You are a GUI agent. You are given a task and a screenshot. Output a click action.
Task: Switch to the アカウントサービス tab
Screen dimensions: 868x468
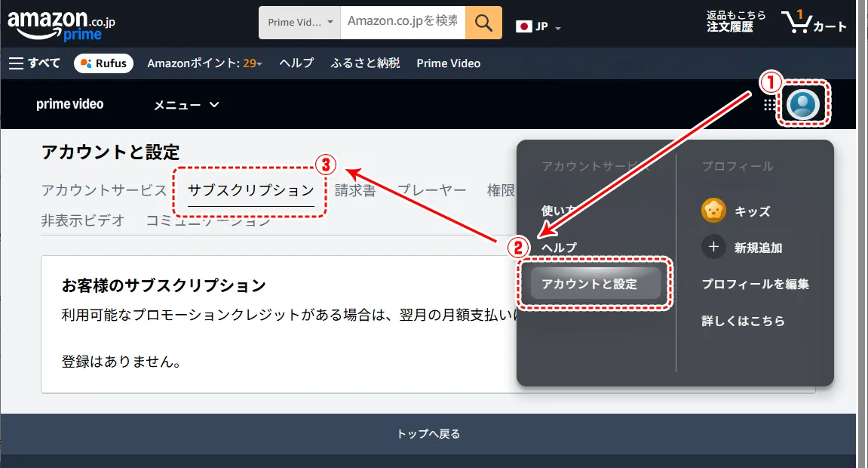pos(103,190)
